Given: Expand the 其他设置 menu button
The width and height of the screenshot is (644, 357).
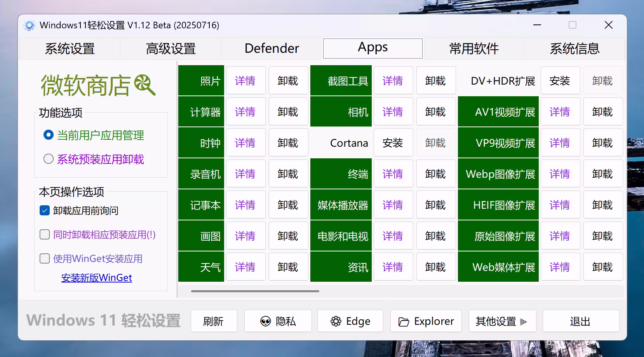Looking at the screenshot, I should click(x=502, y=321).
